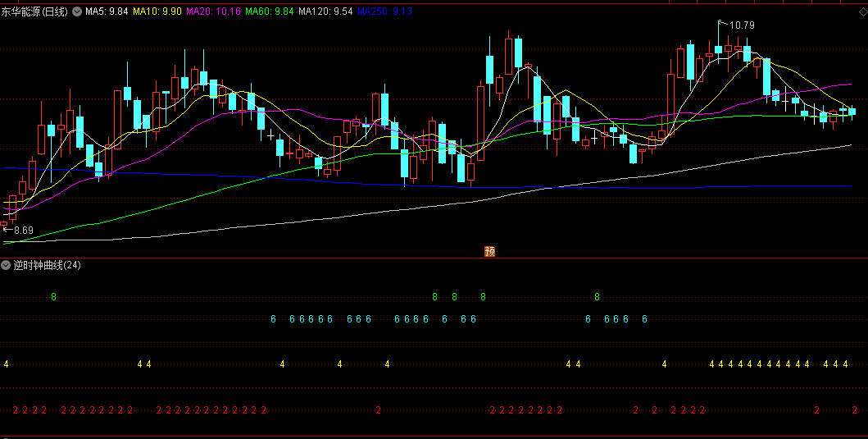
Task: Open the dropdown beside 东华能源(日线) title
Action: (77, 12)
